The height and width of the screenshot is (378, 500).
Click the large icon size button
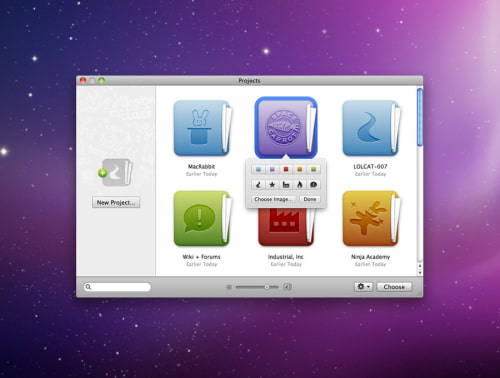click(x=287, y=287)
